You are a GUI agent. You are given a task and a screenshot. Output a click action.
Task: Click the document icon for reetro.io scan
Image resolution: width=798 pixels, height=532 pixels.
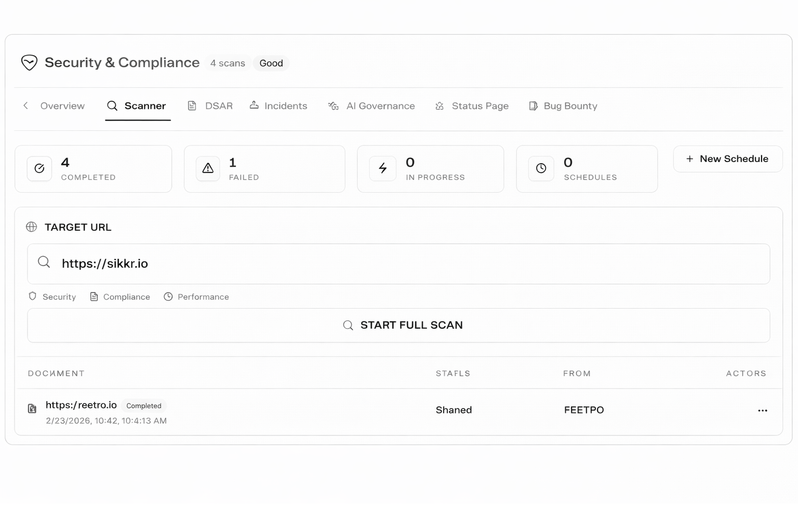tap(32, 409)
